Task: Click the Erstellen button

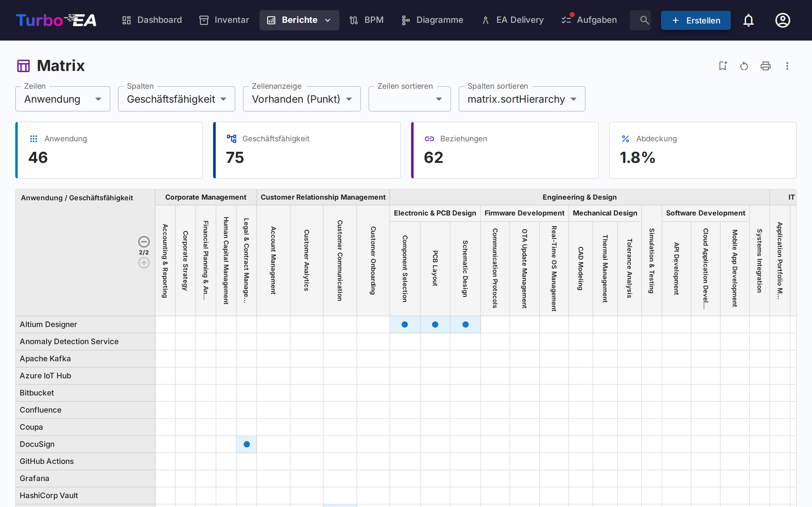Action: (696, 20)
